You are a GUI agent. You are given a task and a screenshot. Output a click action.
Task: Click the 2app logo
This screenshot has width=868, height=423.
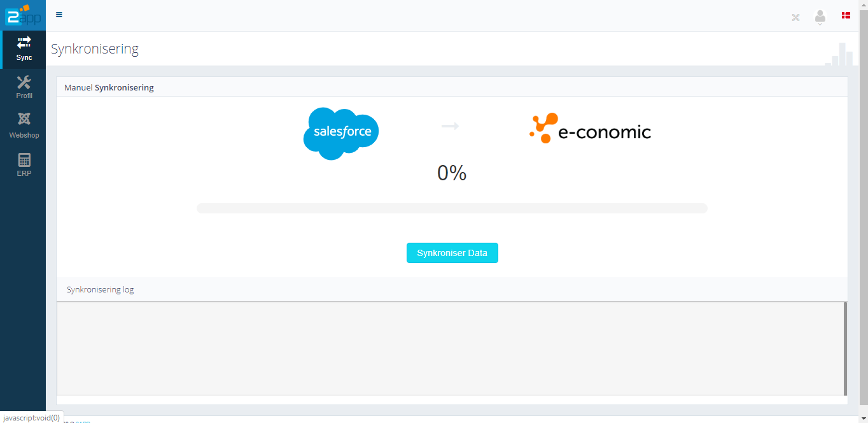(23, 15)
